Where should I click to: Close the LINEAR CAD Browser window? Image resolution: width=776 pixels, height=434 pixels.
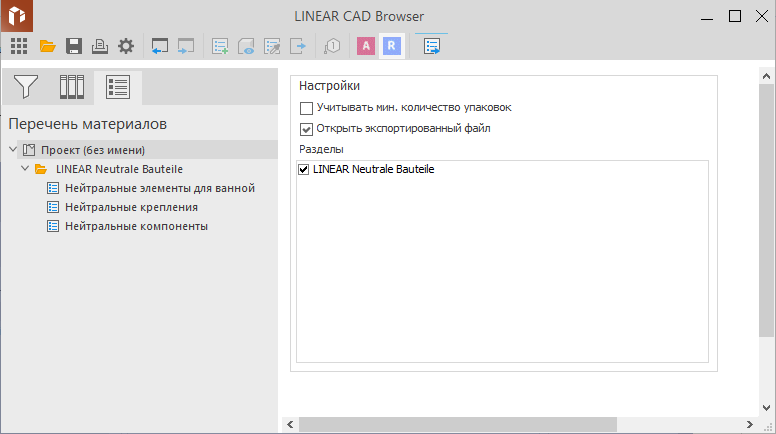762,16
